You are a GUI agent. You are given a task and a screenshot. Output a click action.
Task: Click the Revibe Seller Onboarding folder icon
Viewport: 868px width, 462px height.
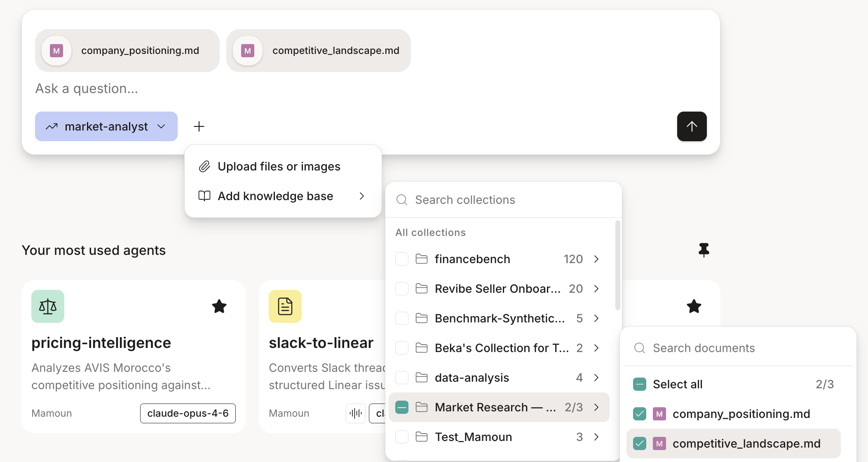pyautogui.click(x=422, y=289)
